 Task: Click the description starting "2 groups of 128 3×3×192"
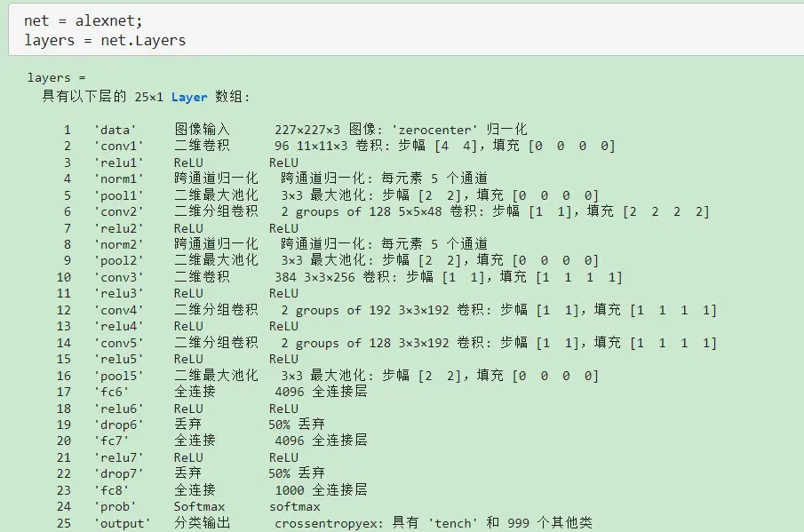(499, 342)
